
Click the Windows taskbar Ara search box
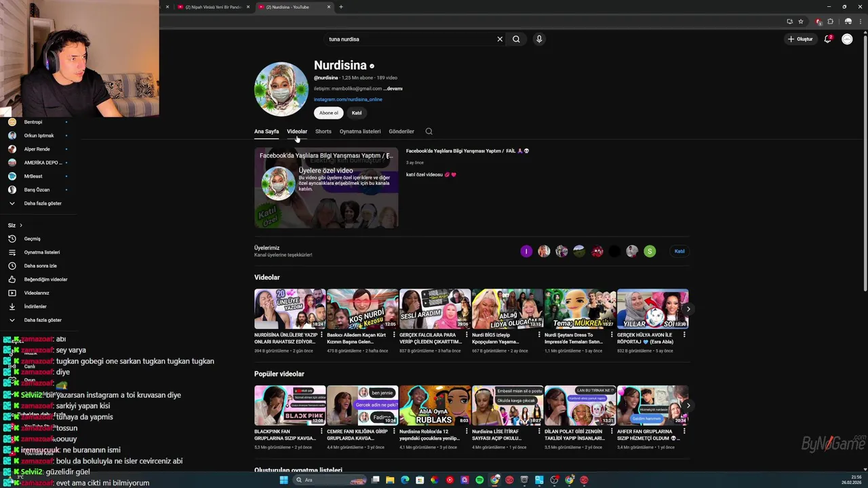(x=331, y=480)
